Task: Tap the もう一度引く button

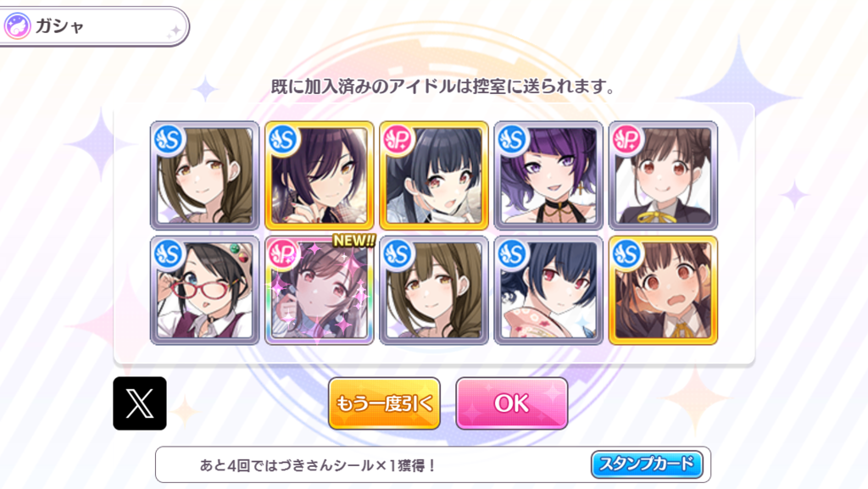Action: click(x=384, y=403)
